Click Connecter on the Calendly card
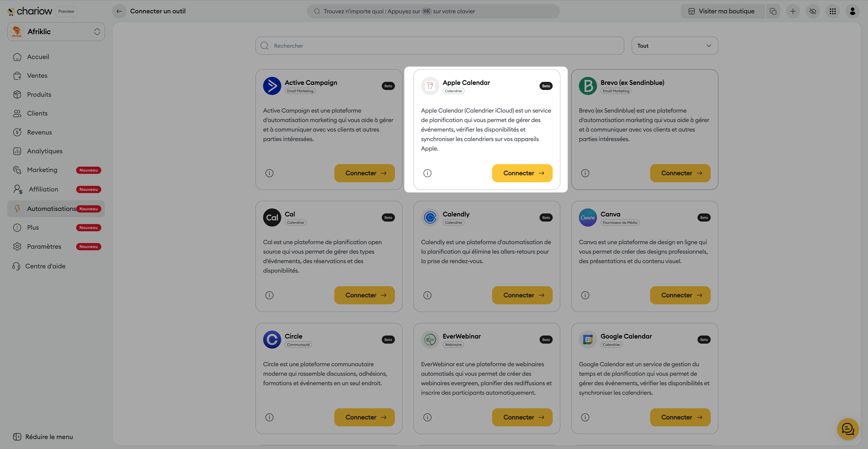Screen dimensions: 868x449 [x=522, y=295]
